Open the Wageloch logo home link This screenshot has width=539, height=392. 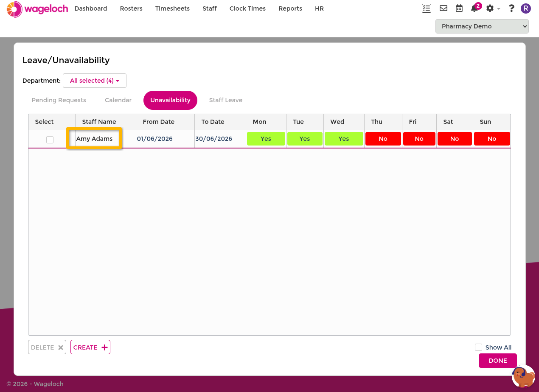tap(37, 9)
